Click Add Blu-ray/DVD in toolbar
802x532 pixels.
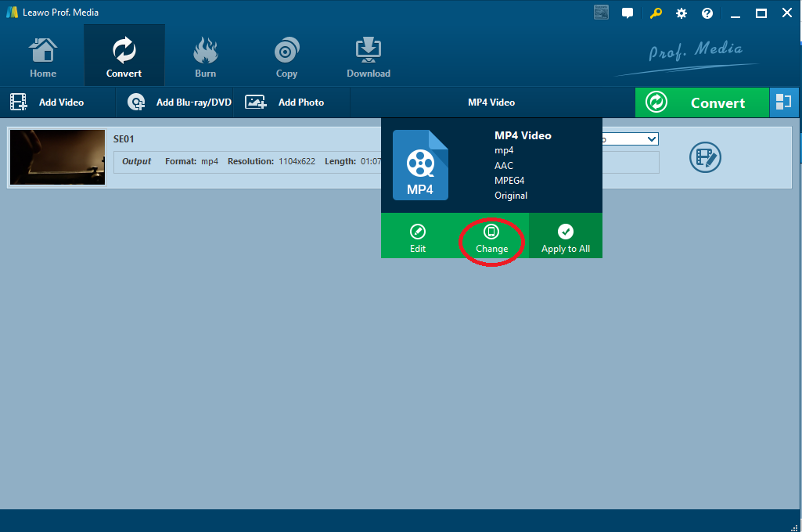[x=180, y=102]
